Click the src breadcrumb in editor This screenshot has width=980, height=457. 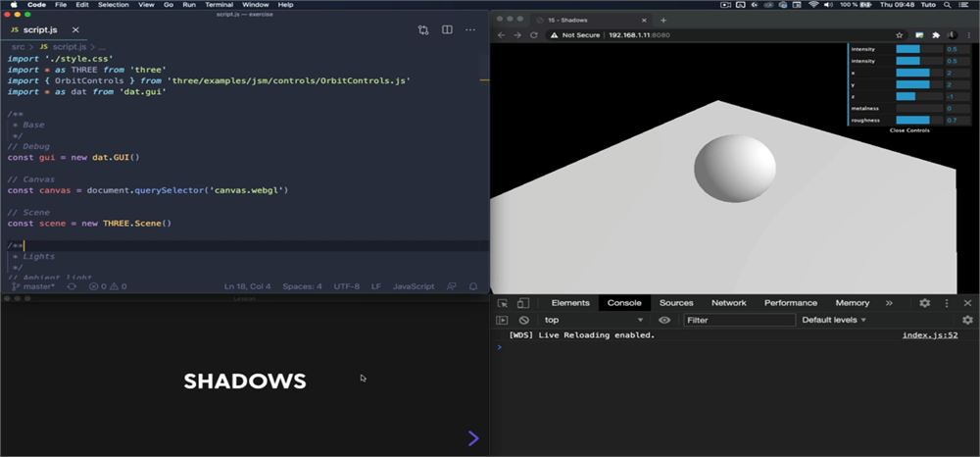(18, 47)
